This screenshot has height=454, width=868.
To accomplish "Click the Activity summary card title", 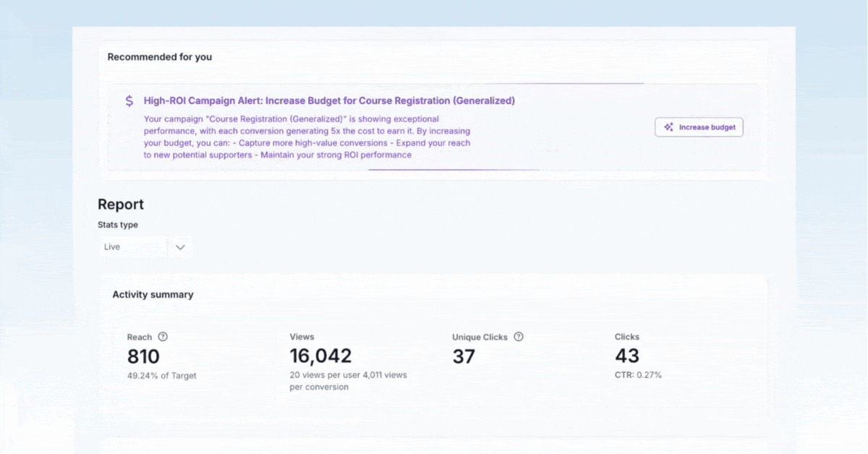I will 153,295.
